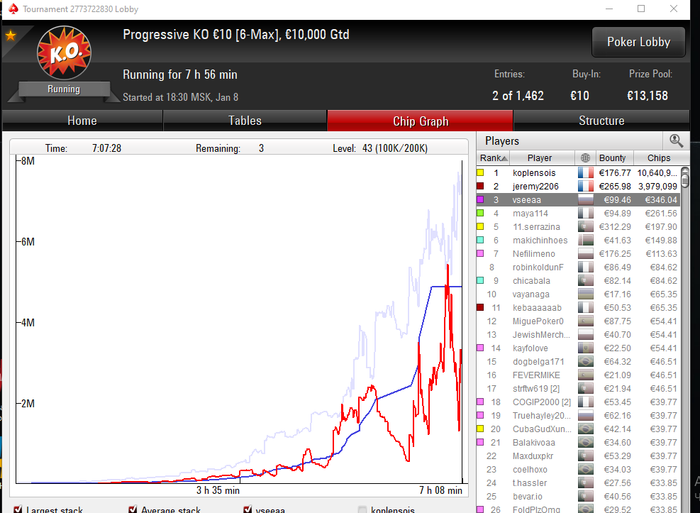Image resolution: width=700 pixels, height=513 pixels.
Task: Click the yellow marker next to koplensois
Action: (480, 173)
